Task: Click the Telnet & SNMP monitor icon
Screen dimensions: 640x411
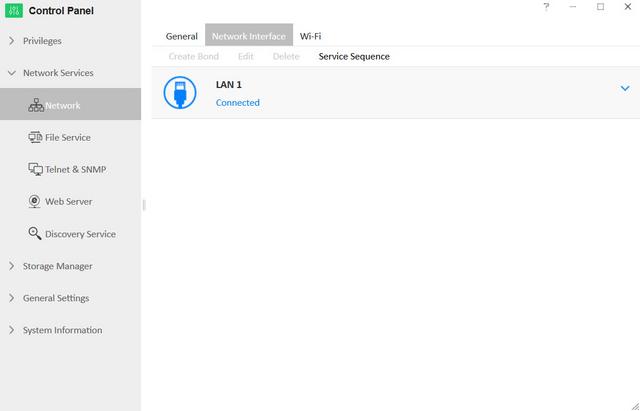Action: click(x=36, y=169)
